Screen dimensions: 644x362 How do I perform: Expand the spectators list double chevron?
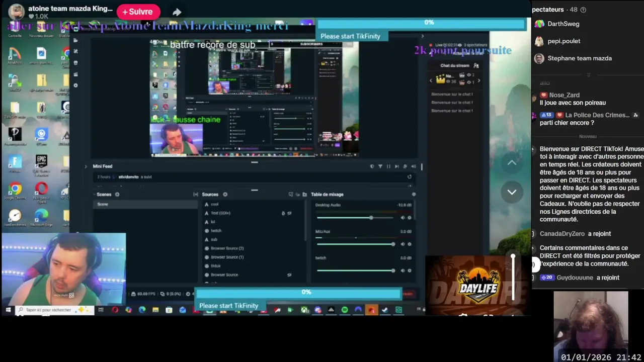tap(588, 74)
